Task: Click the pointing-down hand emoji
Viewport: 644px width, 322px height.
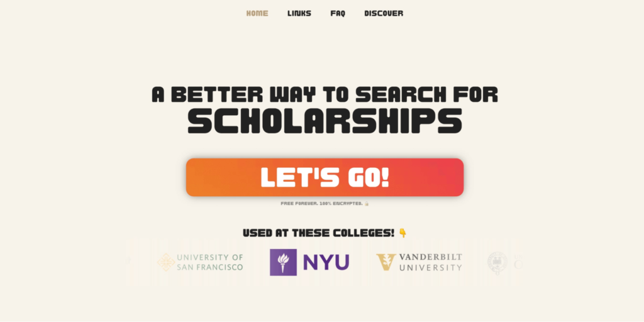Action: [402, 233]
